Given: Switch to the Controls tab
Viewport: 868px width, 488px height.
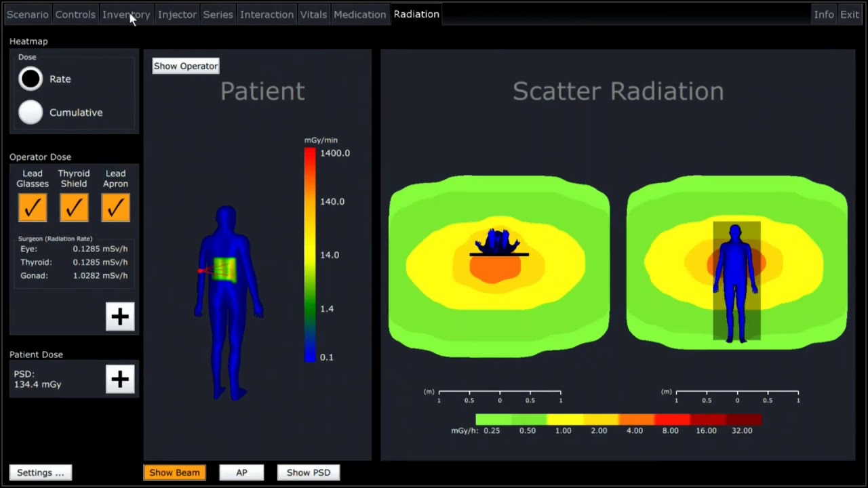Looking at the screenshot, I should pyautogui.click(x=75, y=14).
